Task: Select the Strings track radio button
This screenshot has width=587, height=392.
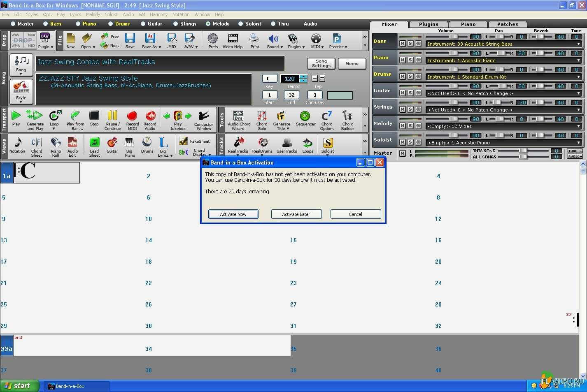Action: (176, 24)
